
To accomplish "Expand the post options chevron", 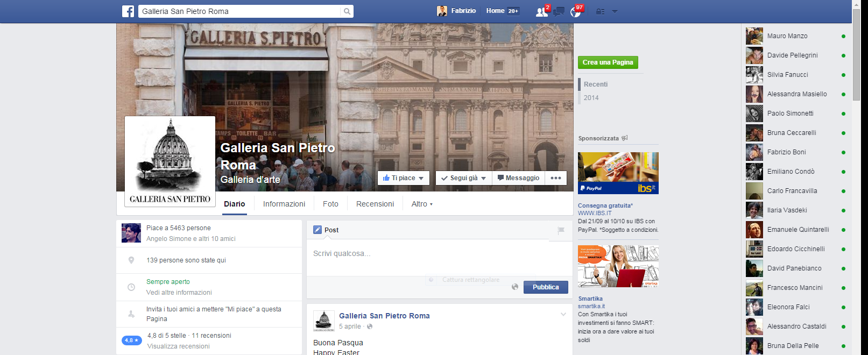I will pyautogui.click(x=563, y=314).
